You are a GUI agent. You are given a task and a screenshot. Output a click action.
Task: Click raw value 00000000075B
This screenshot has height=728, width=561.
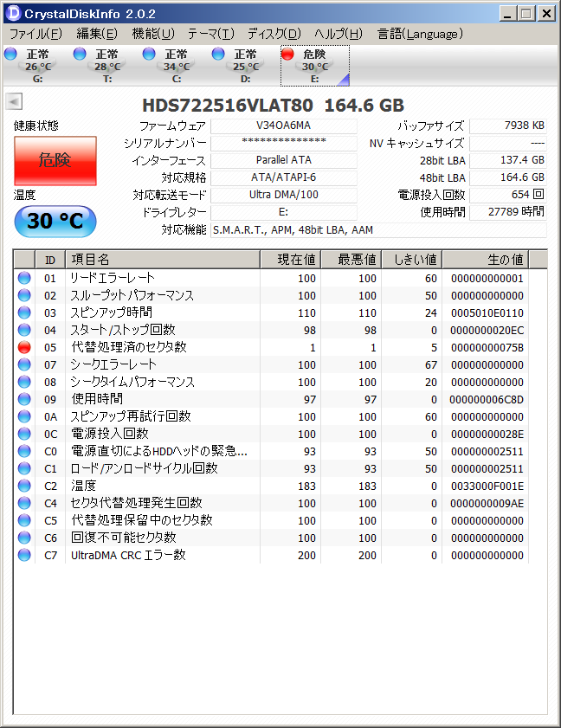(x=487, y=348)
